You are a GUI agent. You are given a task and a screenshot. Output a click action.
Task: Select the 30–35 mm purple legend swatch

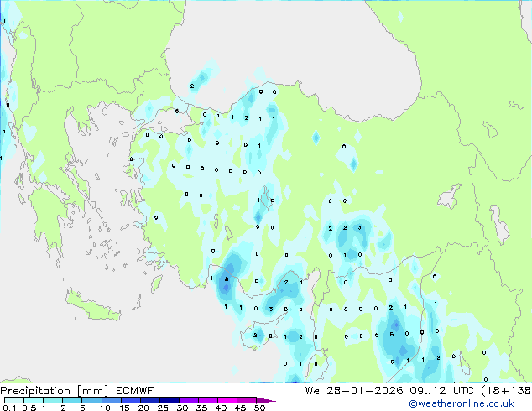pos(189,400)
